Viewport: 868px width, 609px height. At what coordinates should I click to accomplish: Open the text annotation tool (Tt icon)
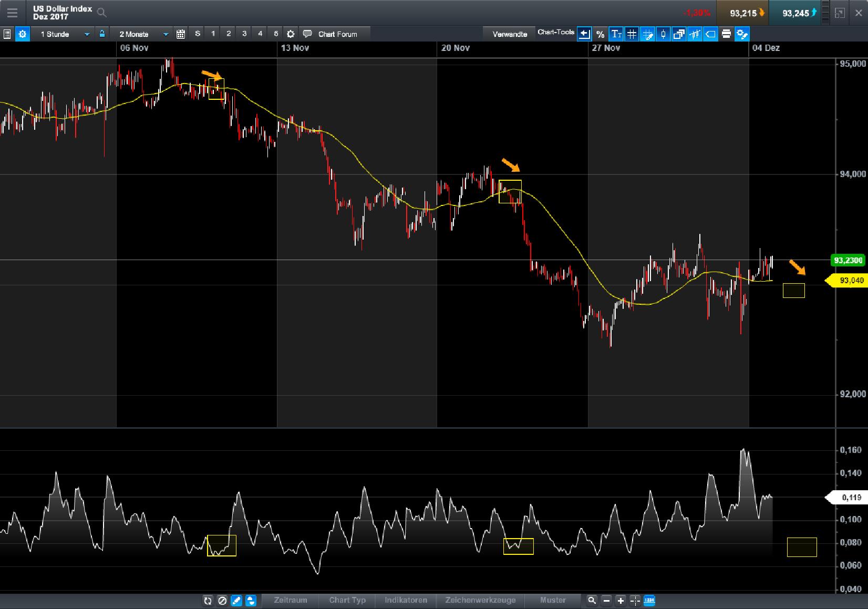coord(615,34)
